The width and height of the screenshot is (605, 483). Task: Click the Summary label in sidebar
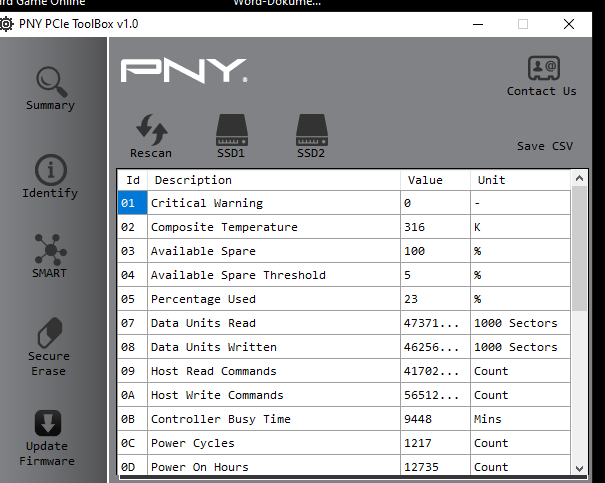(x=50, y=105)
